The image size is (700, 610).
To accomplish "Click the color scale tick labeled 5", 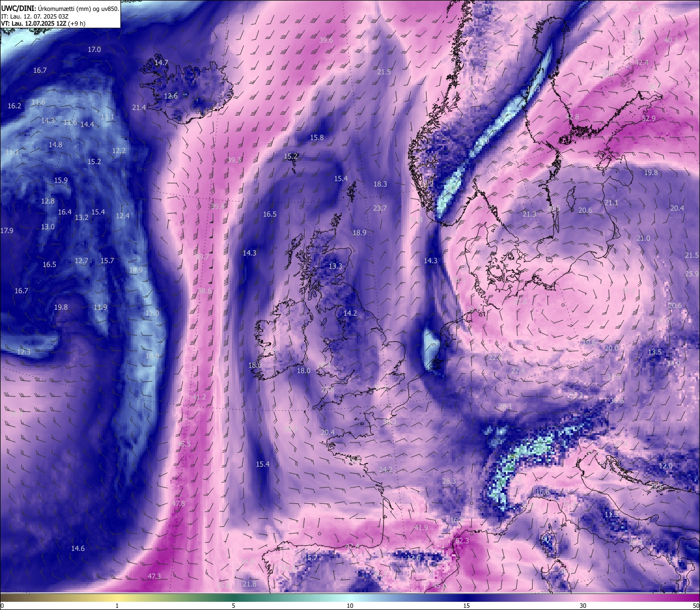I will (234, 606).
